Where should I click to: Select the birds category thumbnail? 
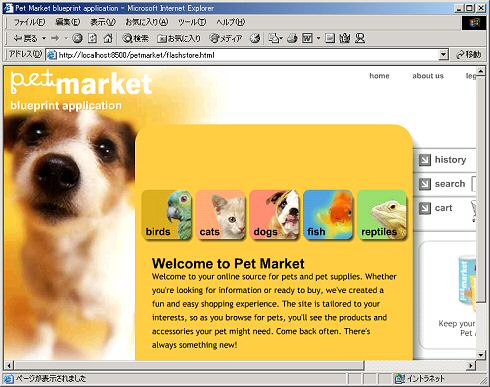(167, 215)
